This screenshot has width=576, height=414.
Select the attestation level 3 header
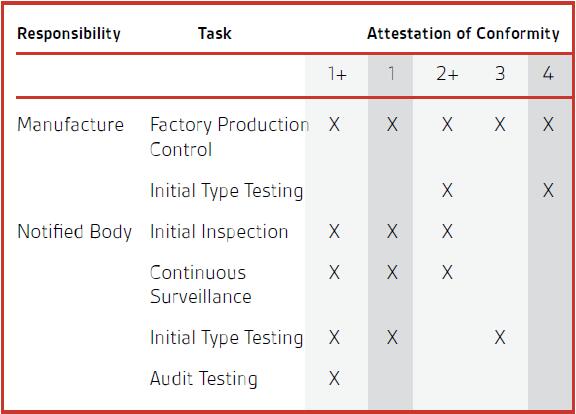[x=500, y=73]
